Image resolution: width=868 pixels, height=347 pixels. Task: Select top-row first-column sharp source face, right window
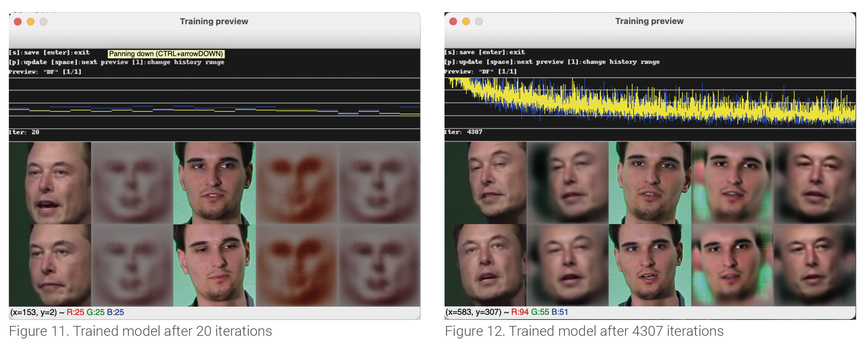486,183
